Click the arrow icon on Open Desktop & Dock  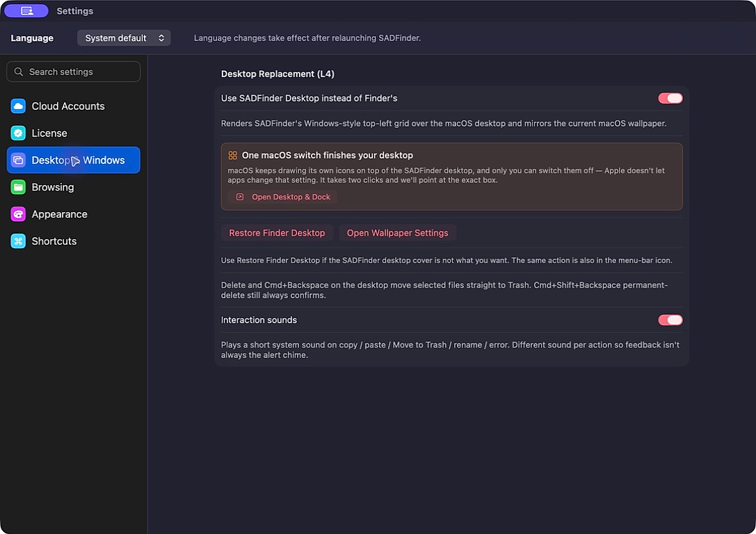coord(240,197)
